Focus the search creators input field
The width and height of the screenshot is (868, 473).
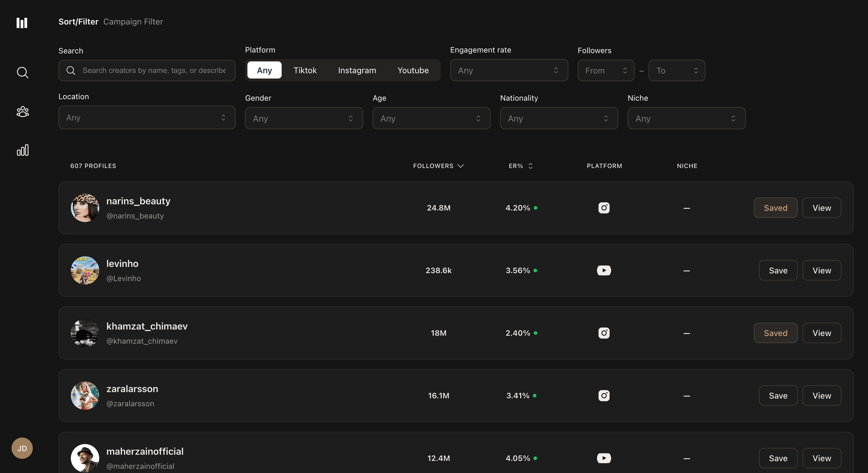tap(154, 70)
